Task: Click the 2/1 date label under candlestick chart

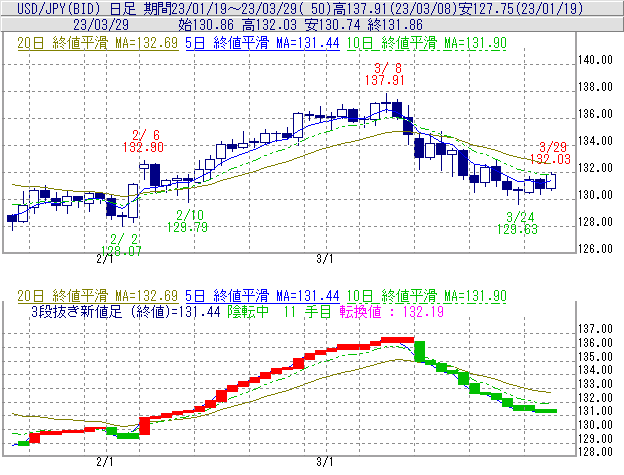Action: tap(105, 259)
